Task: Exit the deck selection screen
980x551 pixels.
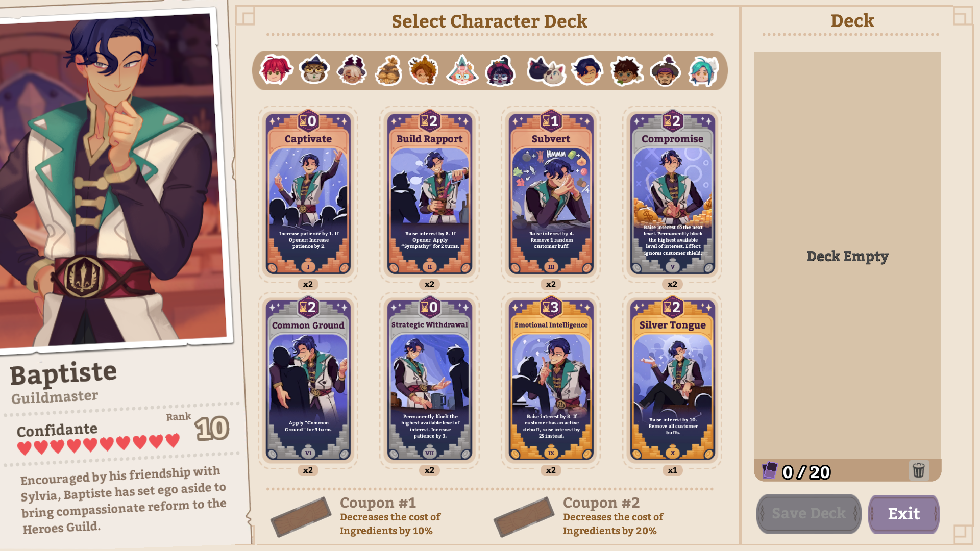Action: (x=903, y=514)
